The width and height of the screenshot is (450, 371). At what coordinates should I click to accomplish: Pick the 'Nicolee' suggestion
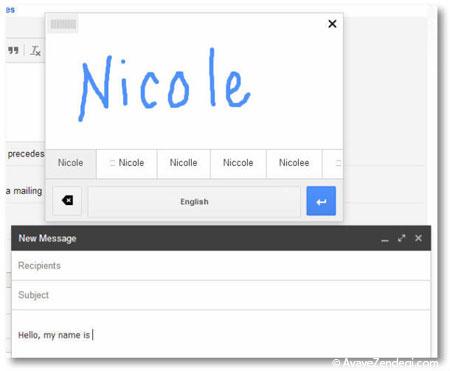[294, 163]
